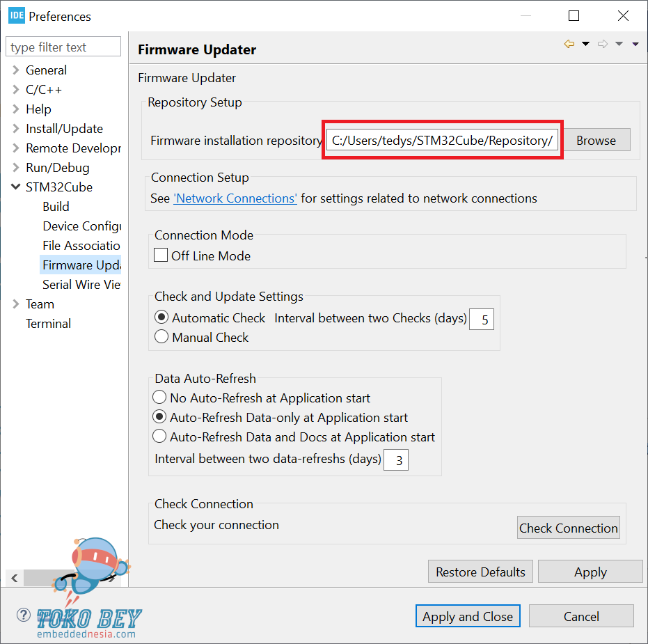This screenshot has height=644, width=648.
Task: Click the yellow Back navigation arrow
Action: (x=569, y=45)
